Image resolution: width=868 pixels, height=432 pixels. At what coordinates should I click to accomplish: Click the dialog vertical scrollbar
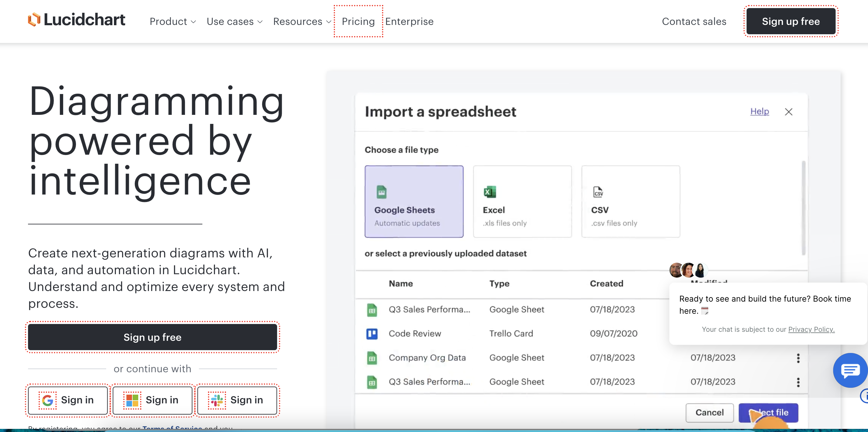[804, 208]
